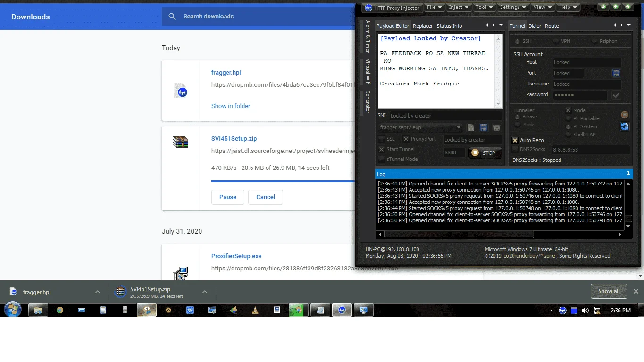Select the PF Portable mode option
This screenshot has width=644, height=362.
tap(569, 119)
